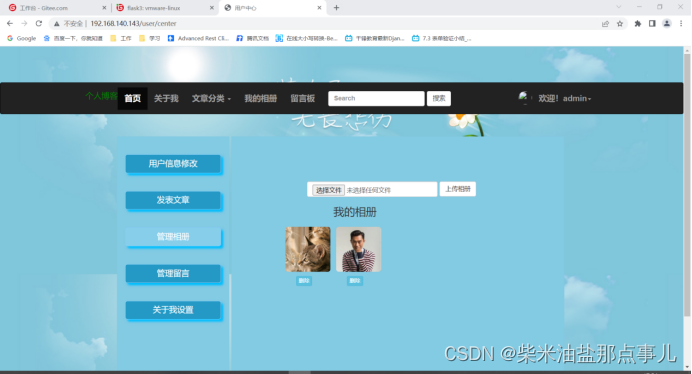
Task: Click the 上传相册 upload button
Action: 458,189
